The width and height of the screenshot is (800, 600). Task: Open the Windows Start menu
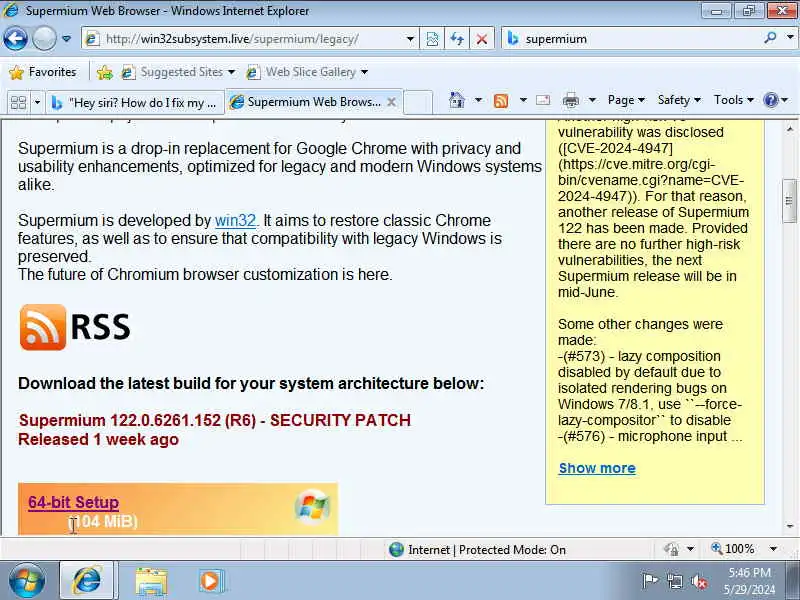point(27,581)
